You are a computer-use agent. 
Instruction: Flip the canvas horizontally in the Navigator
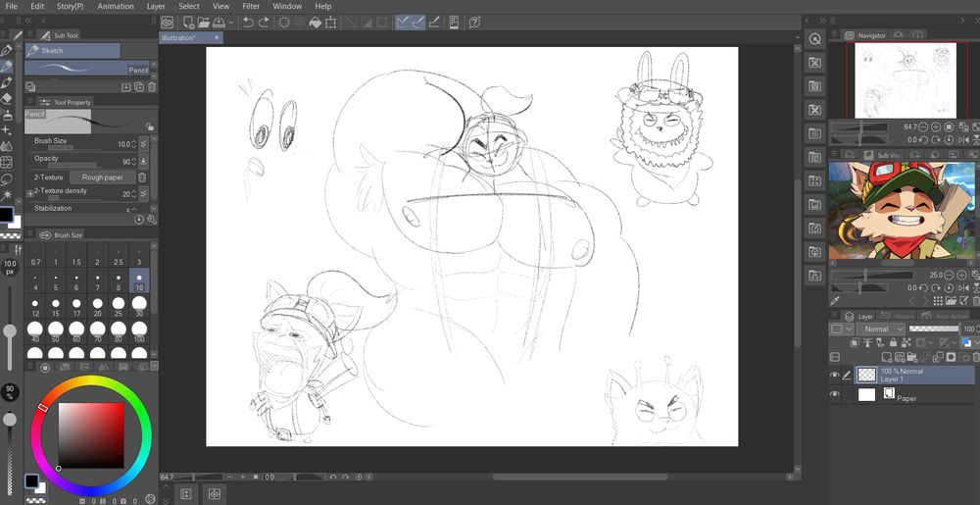(964, 140)
